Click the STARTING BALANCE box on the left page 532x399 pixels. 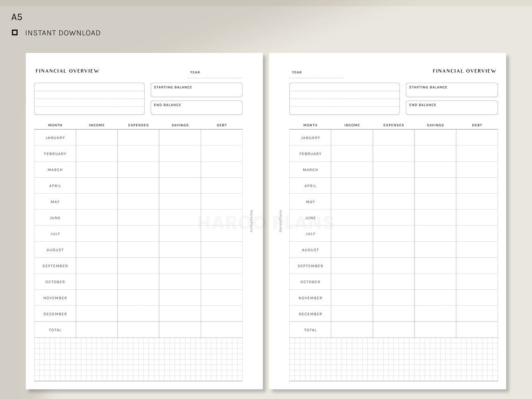[196, 90]
